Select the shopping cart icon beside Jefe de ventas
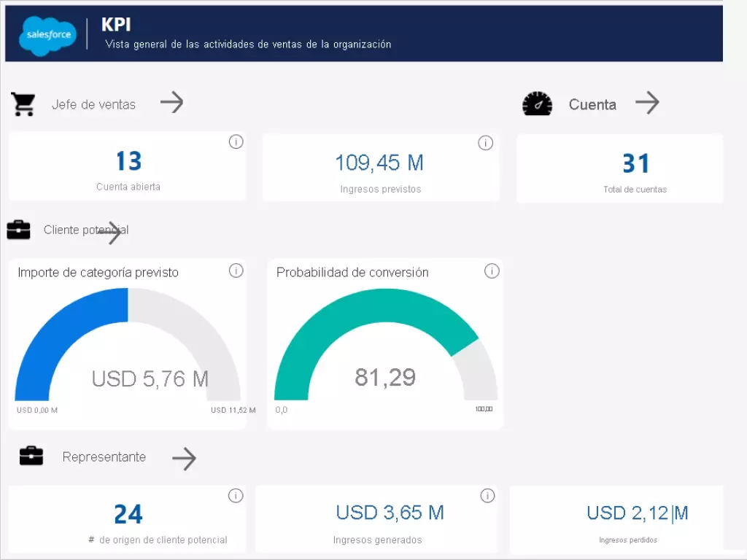Viewport: 747px width, 560px height. [23, 104]
